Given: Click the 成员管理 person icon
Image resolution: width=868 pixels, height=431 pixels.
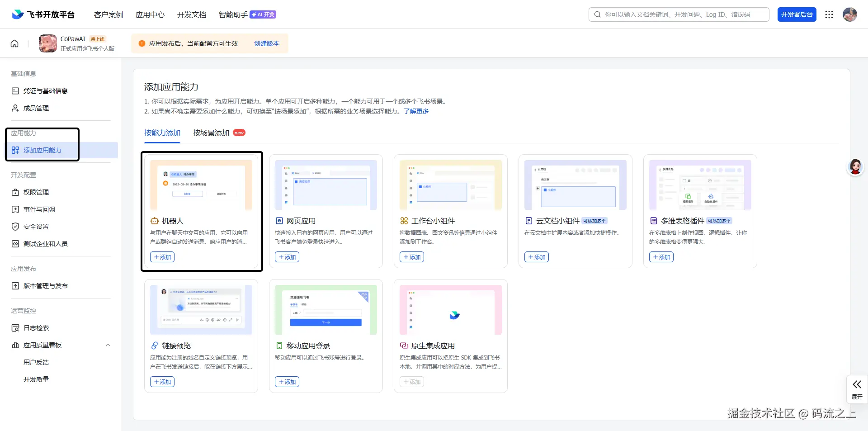Looking at the screenshot, I should (x=15, y=108).
